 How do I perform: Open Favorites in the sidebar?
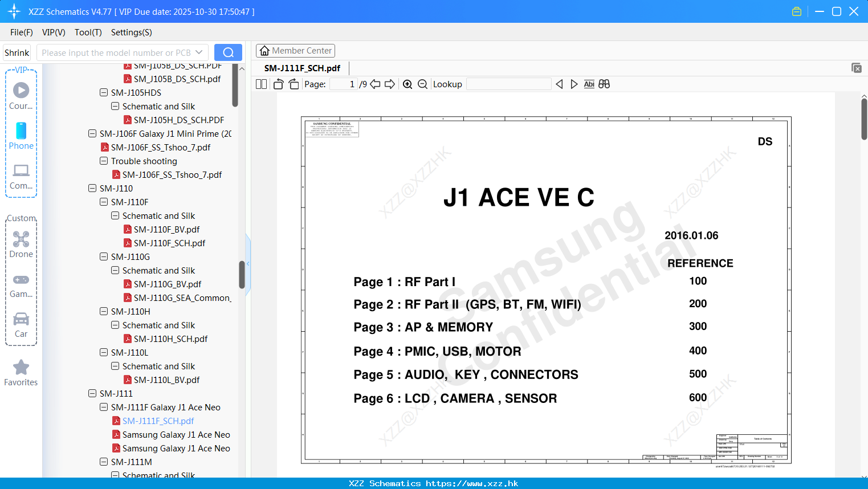21,373
